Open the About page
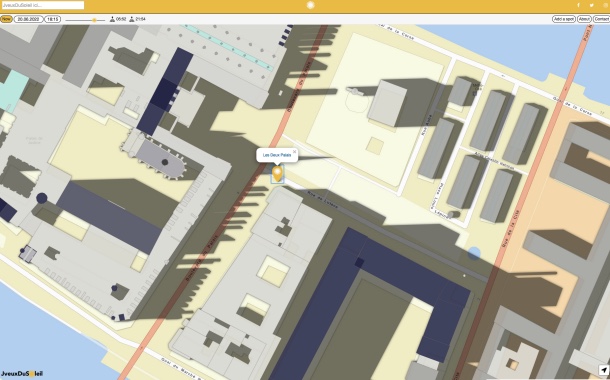The width and height of the screenshot is (610, 380). pos(584,19)
